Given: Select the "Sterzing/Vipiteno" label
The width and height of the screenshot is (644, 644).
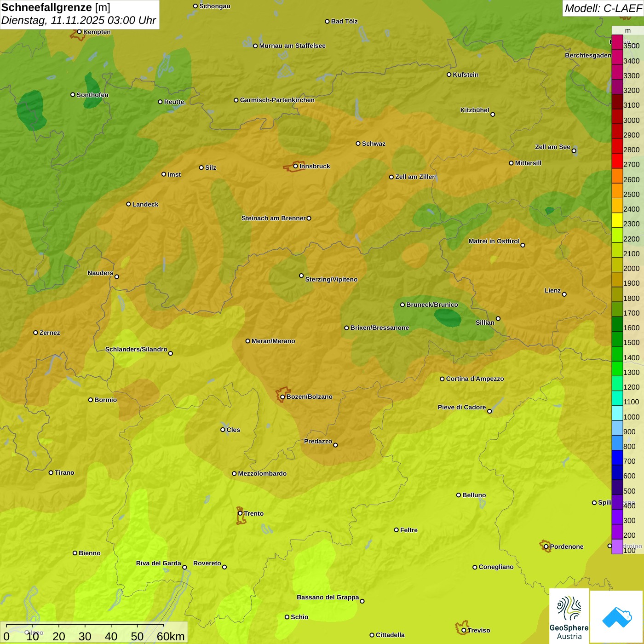Looking at the screenshot, I should [x=331, y=279].
